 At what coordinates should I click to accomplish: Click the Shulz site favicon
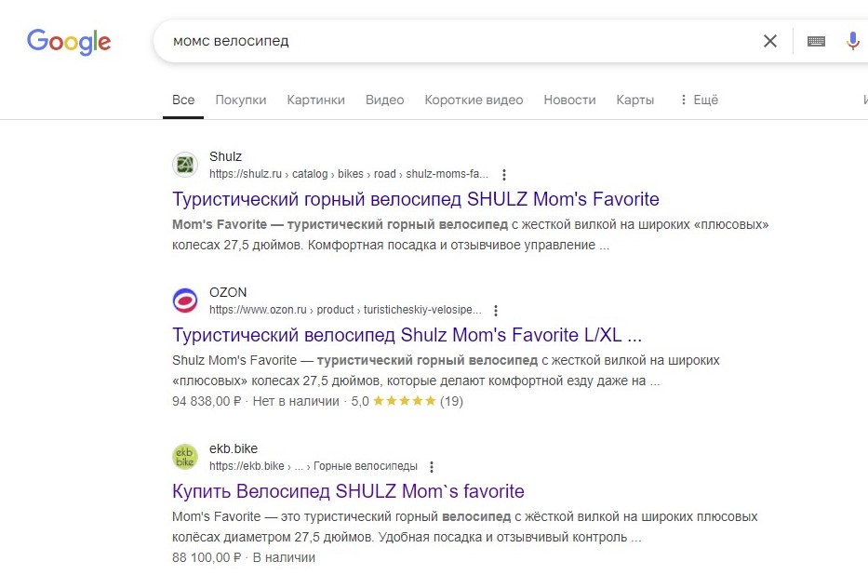pyautogui.click(x=185, y=165)
